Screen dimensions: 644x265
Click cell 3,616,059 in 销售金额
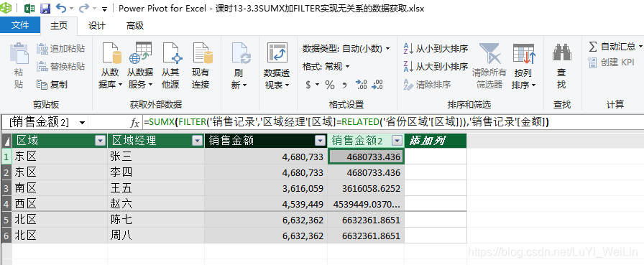click(266, 188)
